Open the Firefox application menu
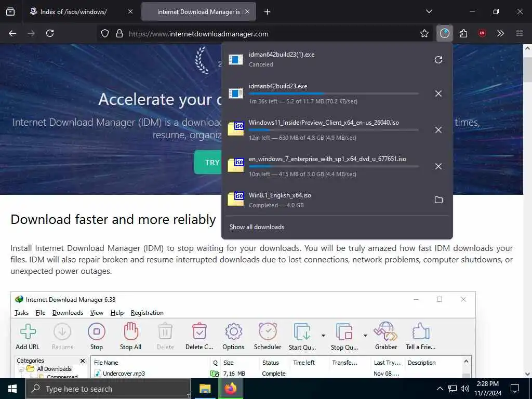 [x=519, y=33]
